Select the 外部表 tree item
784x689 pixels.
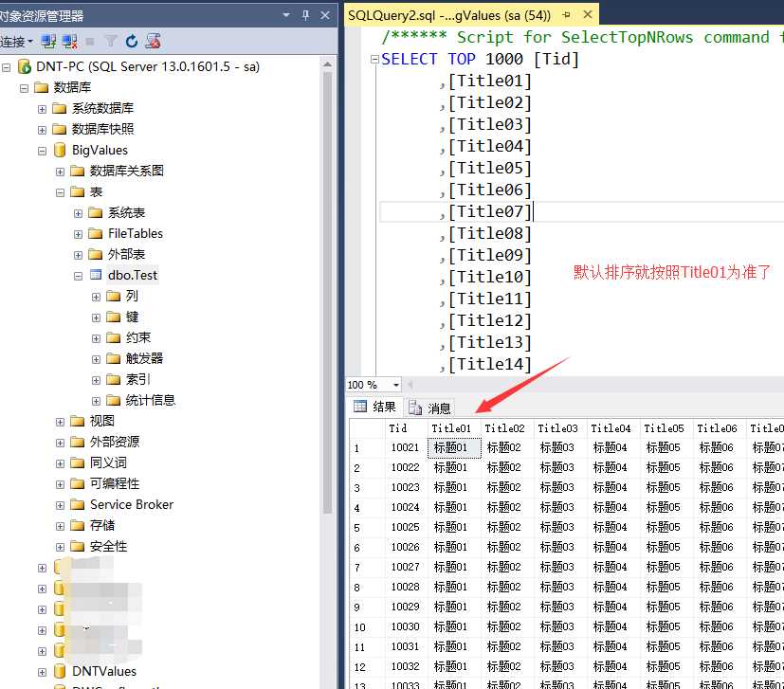tap(126, 255)
